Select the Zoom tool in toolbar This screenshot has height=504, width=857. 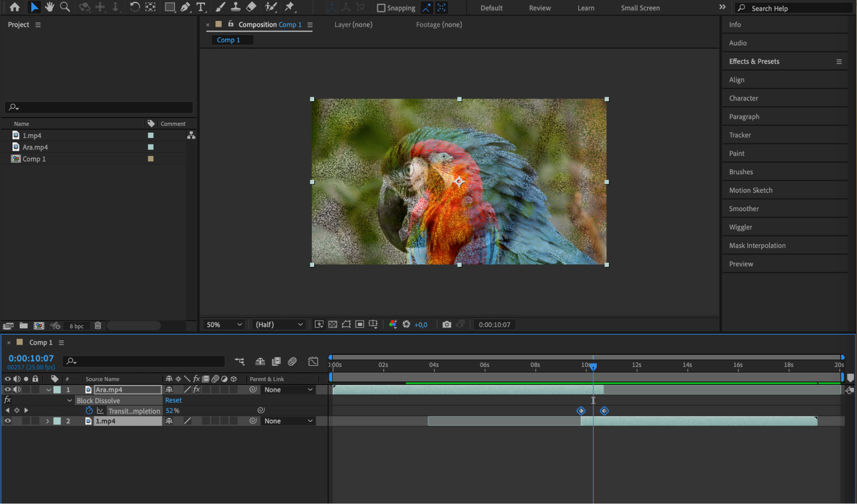(x=65, y=7)
